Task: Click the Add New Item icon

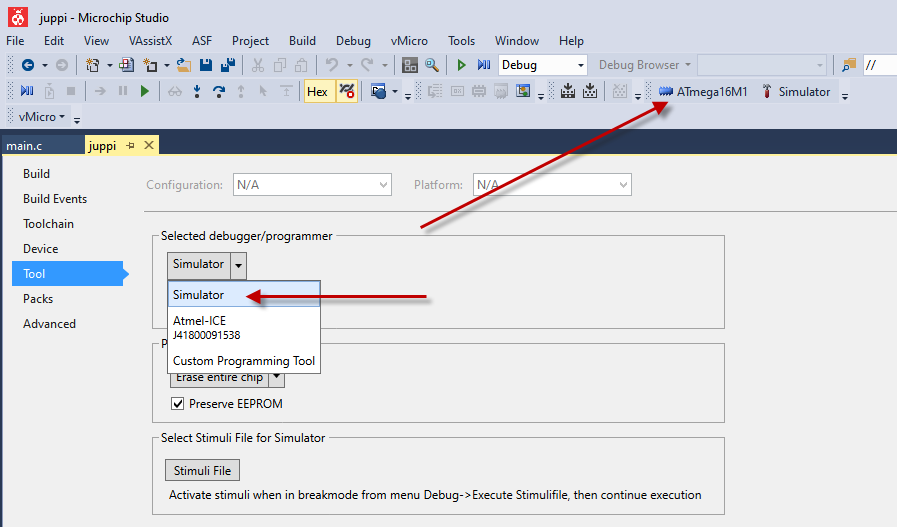Action: pyautogui.click(x=150, y=65)
